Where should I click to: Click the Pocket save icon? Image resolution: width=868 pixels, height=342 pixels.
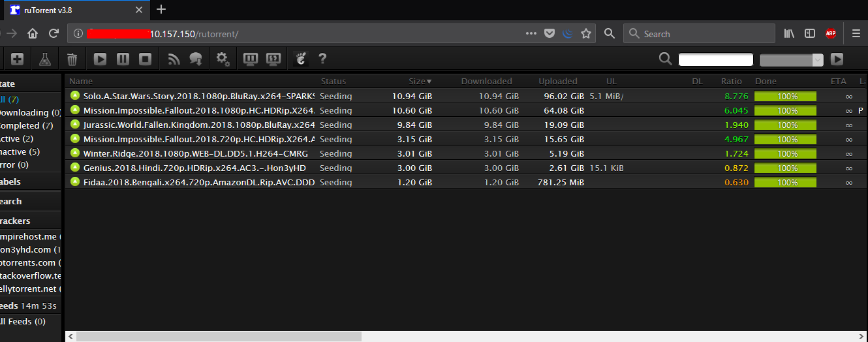tap(550, 33)
